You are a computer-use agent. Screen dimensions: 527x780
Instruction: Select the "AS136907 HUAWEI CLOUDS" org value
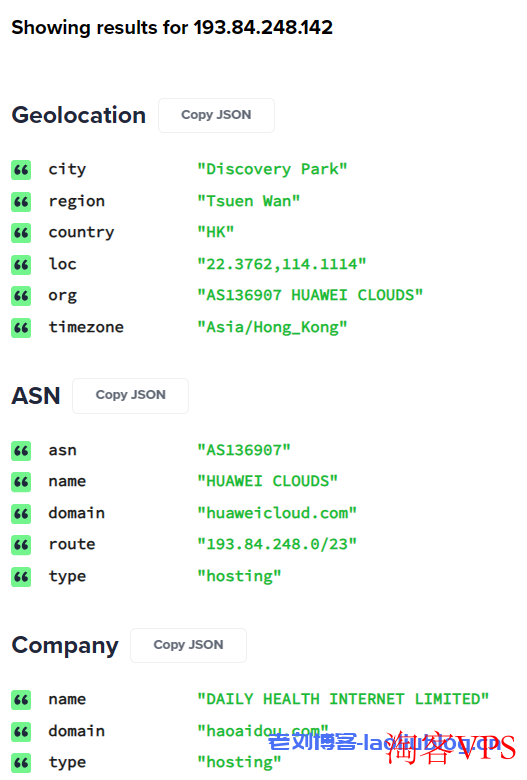(310, 295)
